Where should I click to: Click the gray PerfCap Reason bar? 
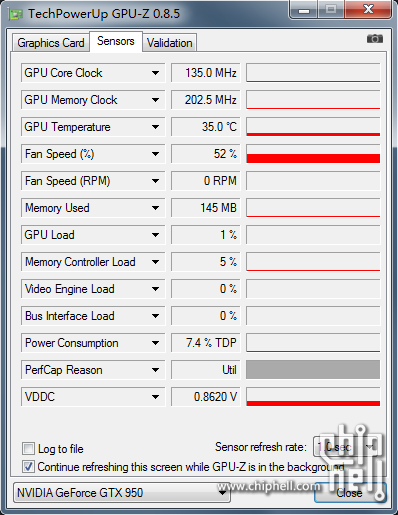313,370
